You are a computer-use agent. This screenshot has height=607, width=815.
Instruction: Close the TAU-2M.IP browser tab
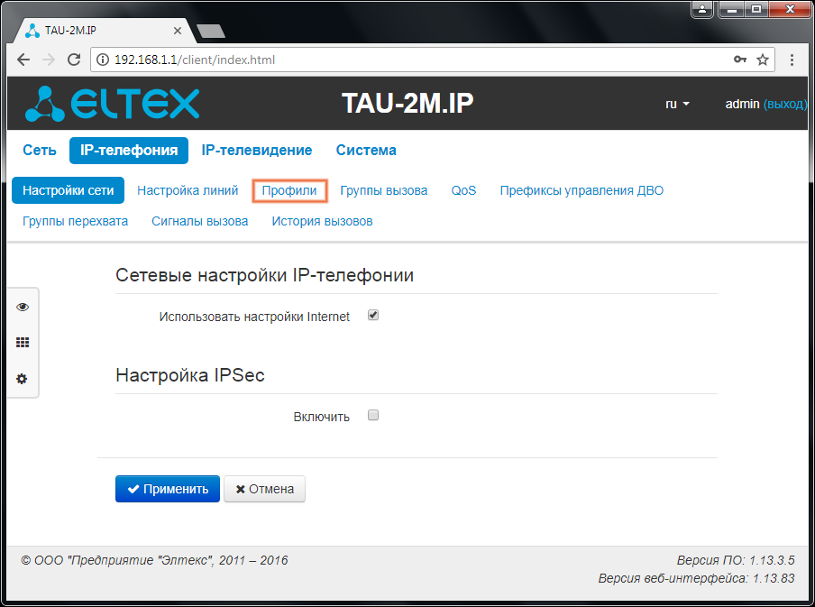177,31
